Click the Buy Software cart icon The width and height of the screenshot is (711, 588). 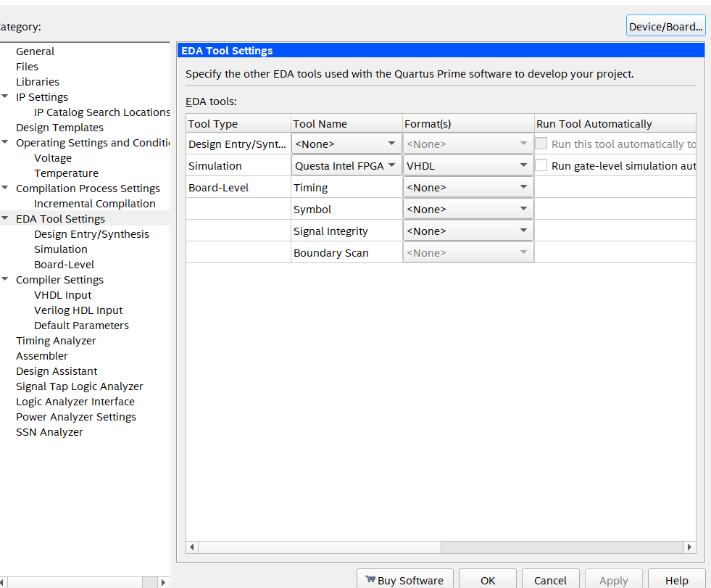tap(370, 580)
